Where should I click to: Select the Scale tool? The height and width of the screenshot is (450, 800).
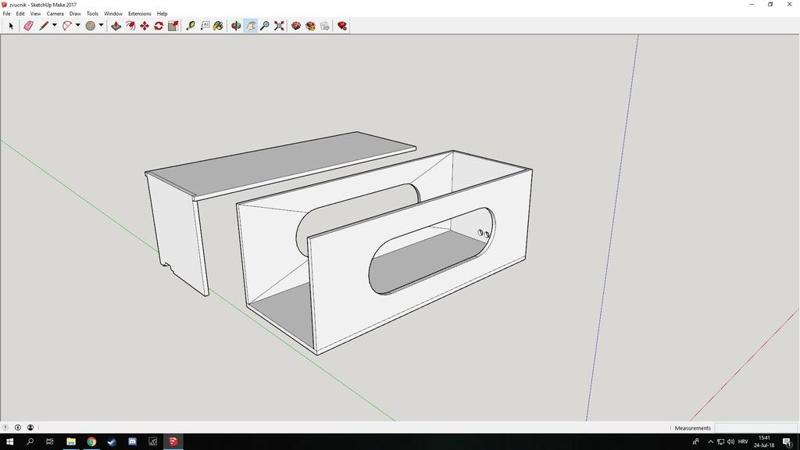click(173, 26)
